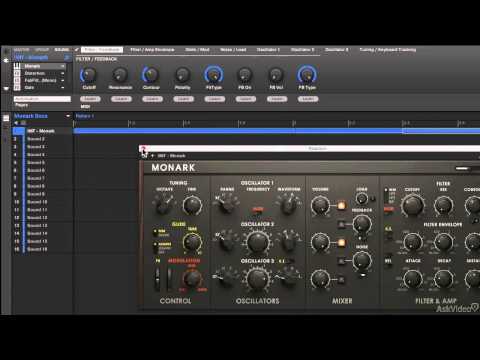Image resolution: width=480 pixels, height=360 pixels.
Task: Open the Oscillator 1 page tab
Action: 268,50
